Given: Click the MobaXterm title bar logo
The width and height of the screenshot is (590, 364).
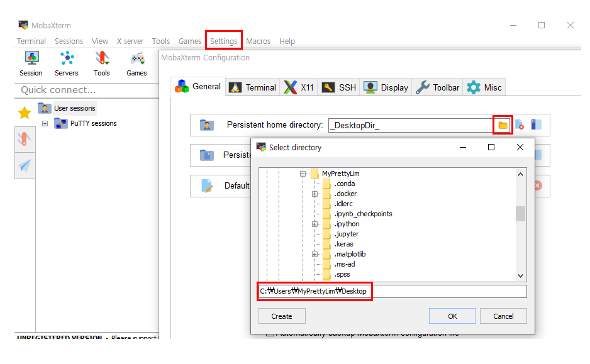Looking at the screenshot, I should pyautogui.click(x=23, y=25).
